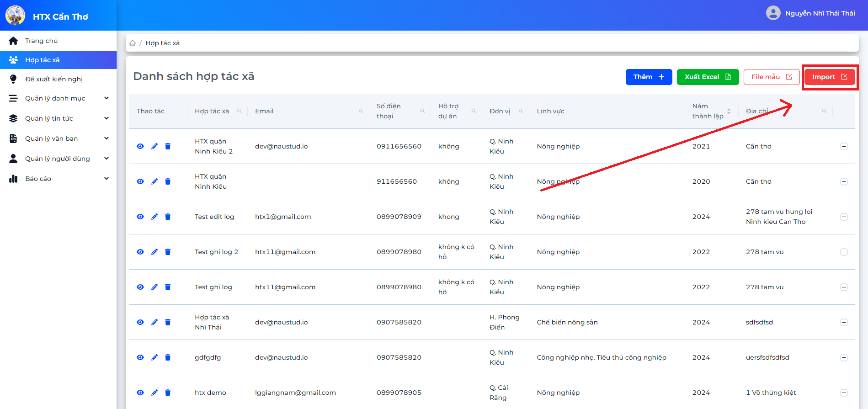Screen dimensions: 868x409
Task: Open Đề xuất kiến nghị page
Action: coord(59,79)
